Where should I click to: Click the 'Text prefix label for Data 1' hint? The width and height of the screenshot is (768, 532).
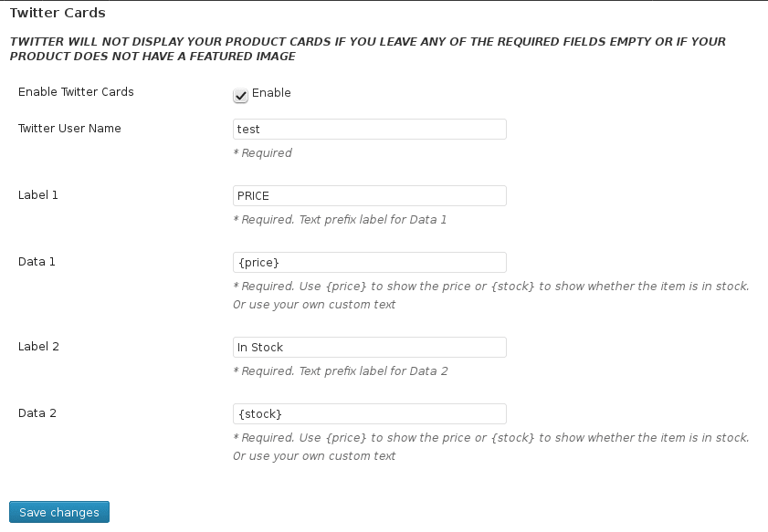(x=373, y=219)
